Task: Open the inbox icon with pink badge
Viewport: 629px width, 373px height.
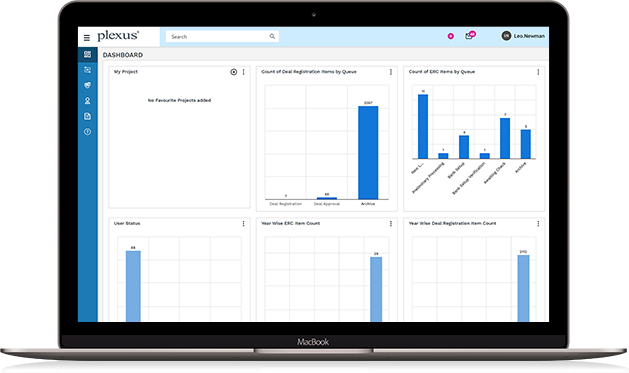Action: click(469, 36)
